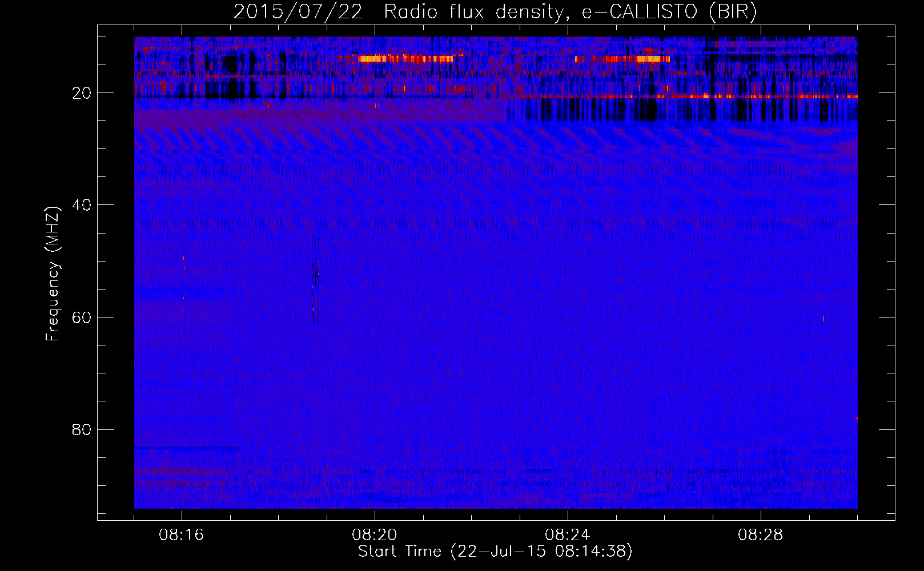Click the 08:20 time tick label
Screen dimensions: 924x571
pyautogui.click(x=375, y=535)
